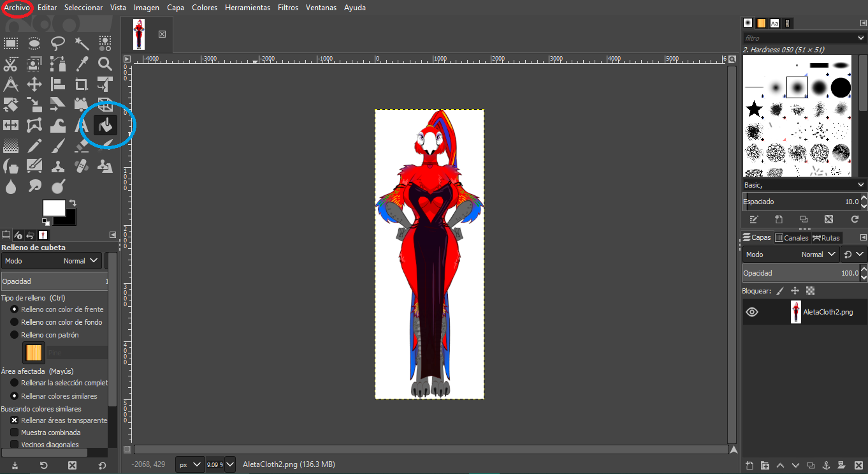Viewport: 868px width, 474px height.
Task: Select the Free Select lasso tool
Action: click(x=58, y=43)
